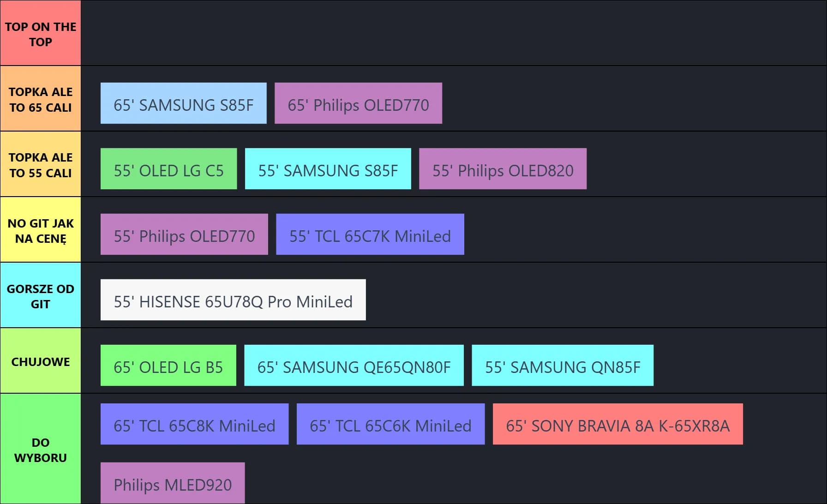The image size is (827, 504).
Task: Click the 65' SAMSUNG QE65QN80F card
Action: pos(354,366)
